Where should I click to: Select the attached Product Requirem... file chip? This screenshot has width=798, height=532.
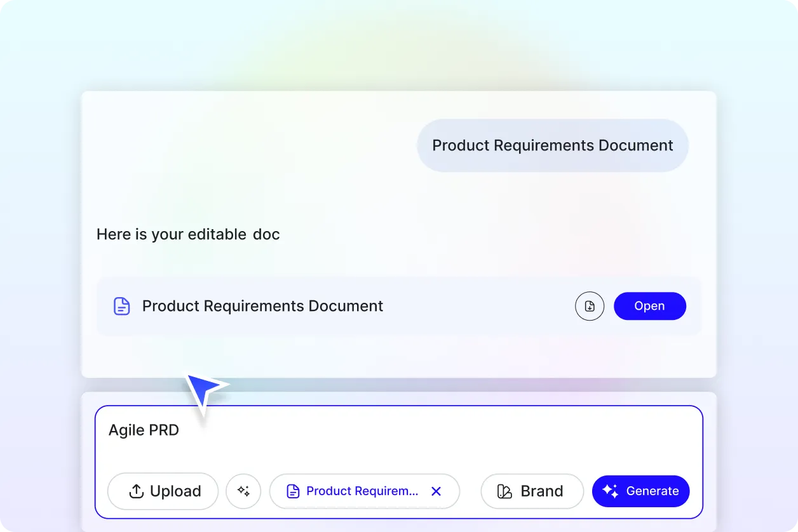tap(364, 491)
